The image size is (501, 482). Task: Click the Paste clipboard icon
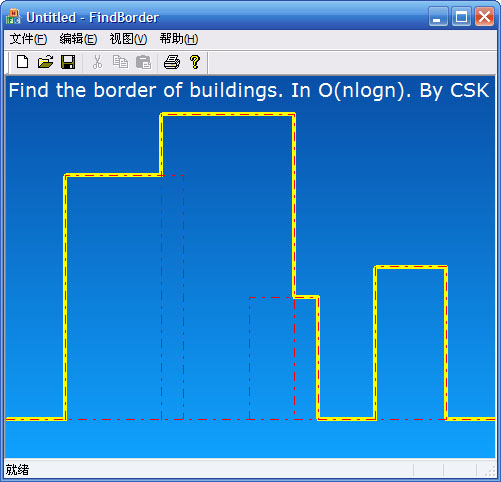pos(143,62)
